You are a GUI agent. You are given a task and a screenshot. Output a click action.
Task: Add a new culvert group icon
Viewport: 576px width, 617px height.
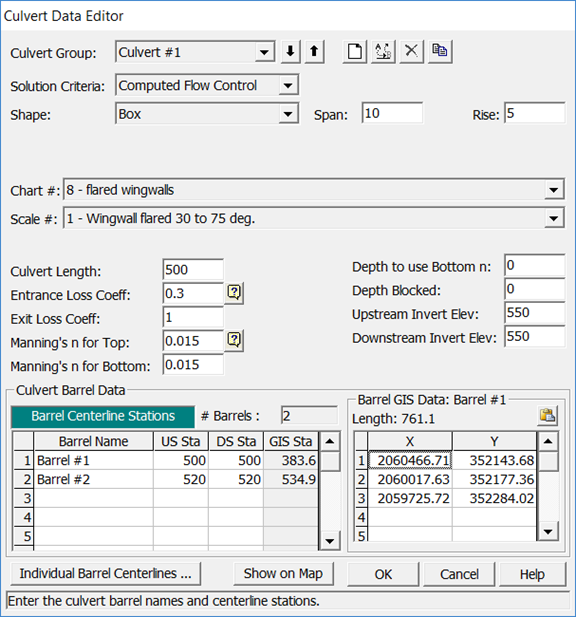click(354, 51)
